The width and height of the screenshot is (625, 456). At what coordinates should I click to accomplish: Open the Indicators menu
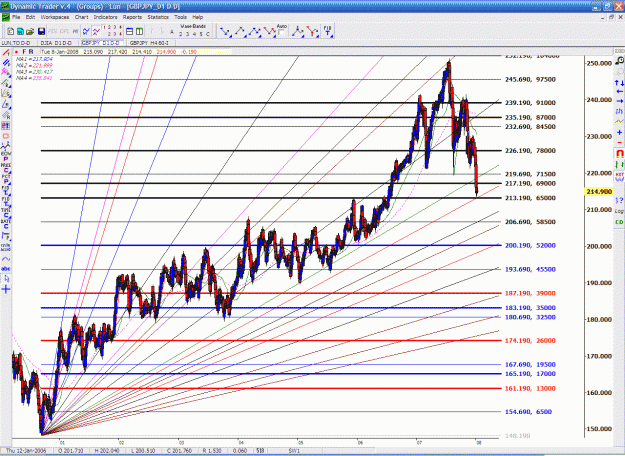[105, 17]
